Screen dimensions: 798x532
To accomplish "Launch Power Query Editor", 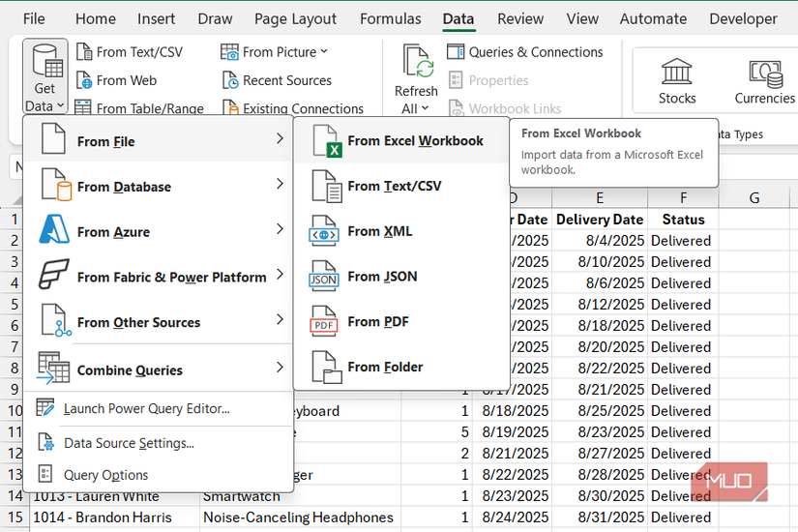I will click(159, 409).
